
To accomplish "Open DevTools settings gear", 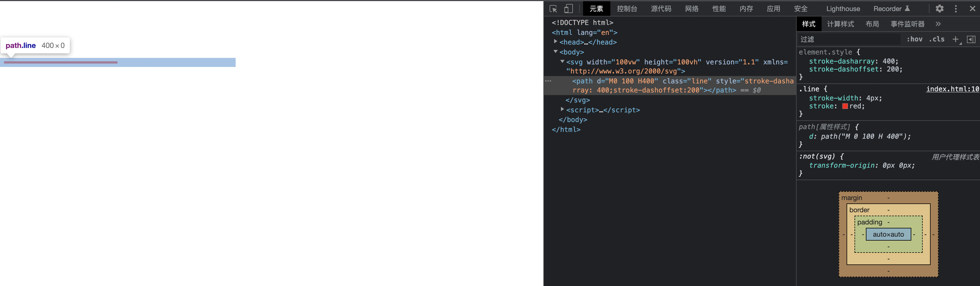I will coord(940,9).
